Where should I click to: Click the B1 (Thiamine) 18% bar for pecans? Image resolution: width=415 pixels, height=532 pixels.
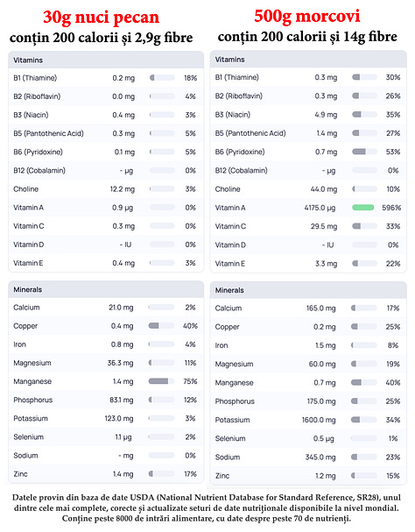pyautogui.click(x=162, y=78)
